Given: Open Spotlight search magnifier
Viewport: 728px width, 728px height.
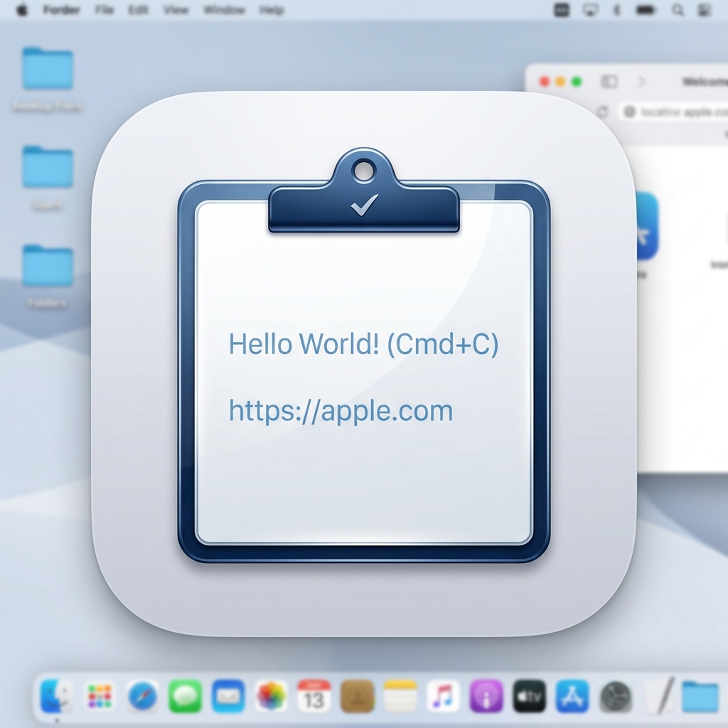Looking at the screenshot, I should pos(678,10).
